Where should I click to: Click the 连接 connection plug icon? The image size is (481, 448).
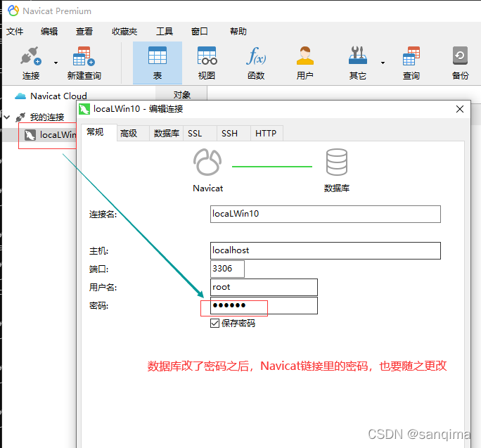31,56
